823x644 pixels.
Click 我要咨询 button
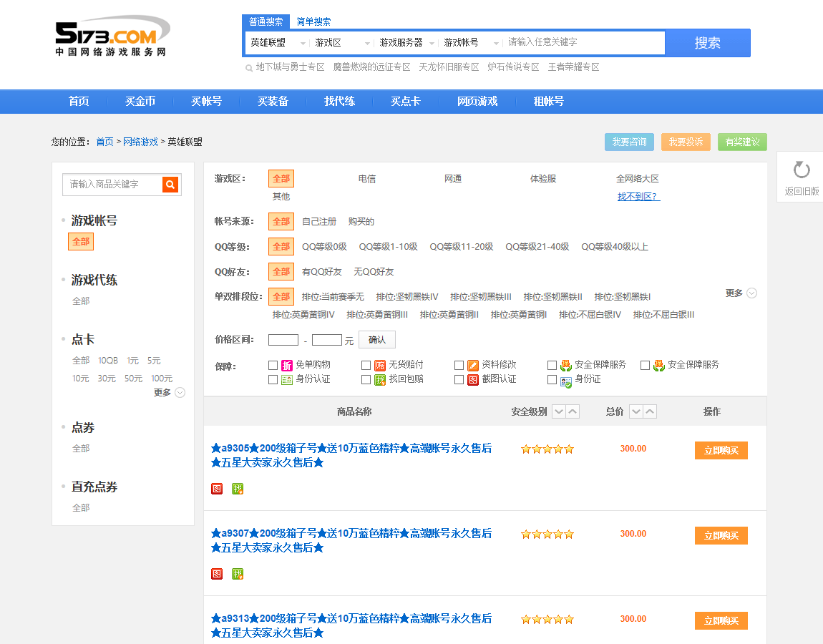(x=629, y=142)
